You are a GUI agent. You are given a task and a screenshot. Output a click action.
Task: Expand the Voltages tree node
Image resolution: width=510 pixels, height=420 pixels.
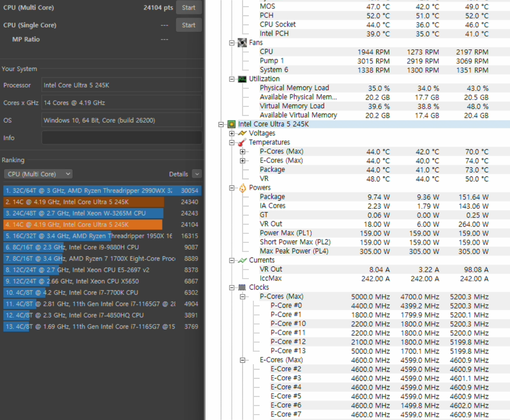point(232,133)
